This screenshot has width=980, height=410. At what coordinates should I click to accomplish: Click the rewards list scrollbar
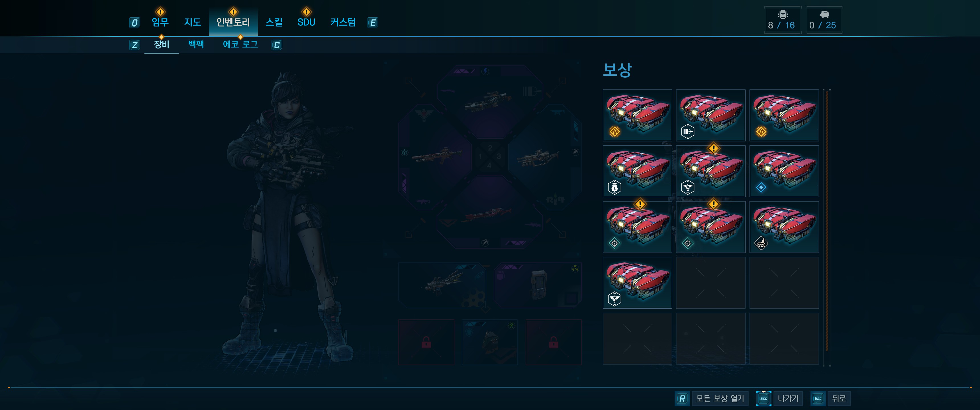tap(827, 221)
